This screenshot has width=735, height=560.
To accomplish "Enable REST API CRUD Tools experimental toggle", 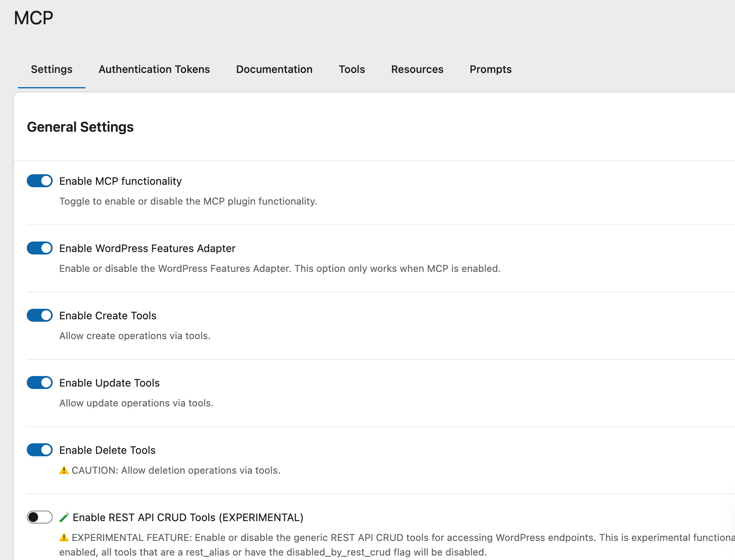I will (x=39, y=517).
